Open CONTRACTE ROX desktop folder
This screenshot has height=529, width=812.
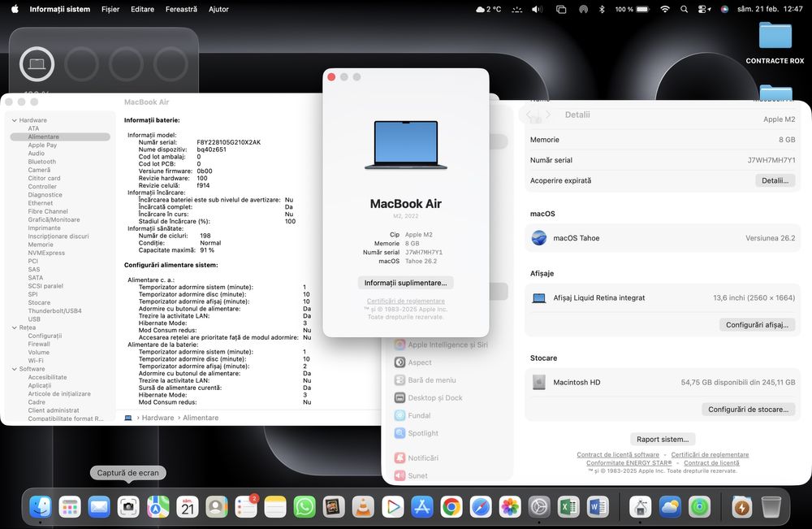pyautogui.click(x=775, y=44)
